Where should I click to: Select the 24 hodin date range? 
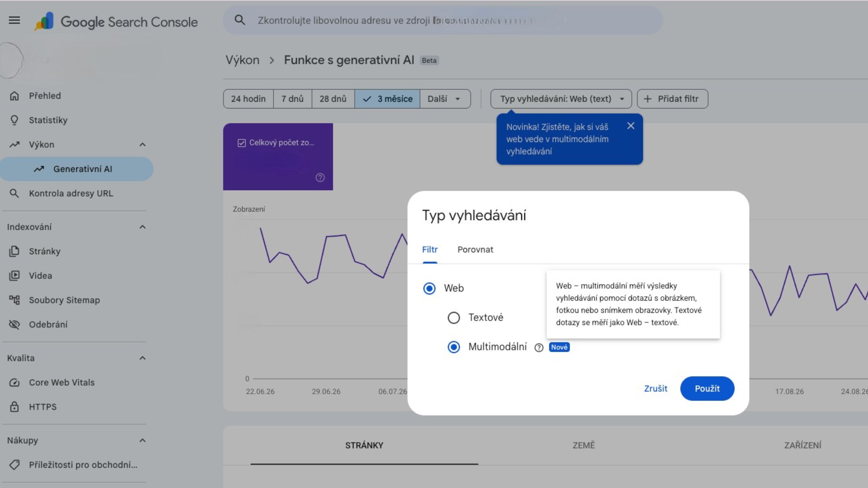[248, 99]
